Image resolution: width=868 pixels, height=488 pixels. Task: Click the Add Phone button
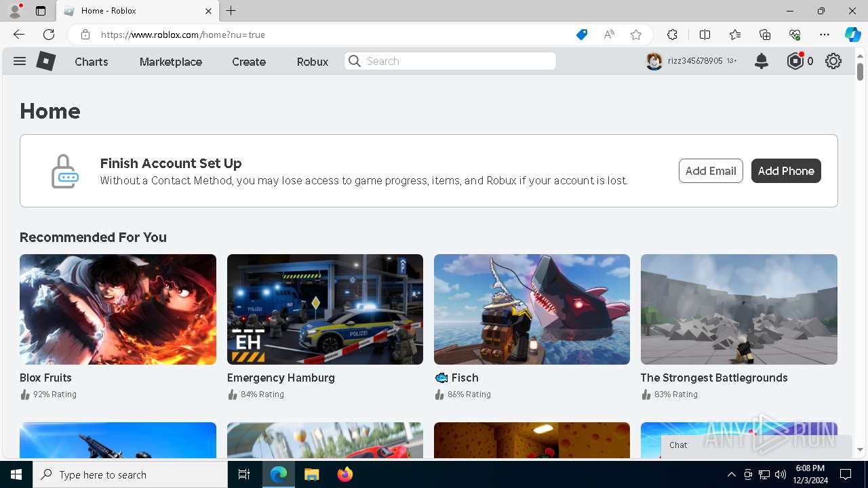tap(786, 171)
